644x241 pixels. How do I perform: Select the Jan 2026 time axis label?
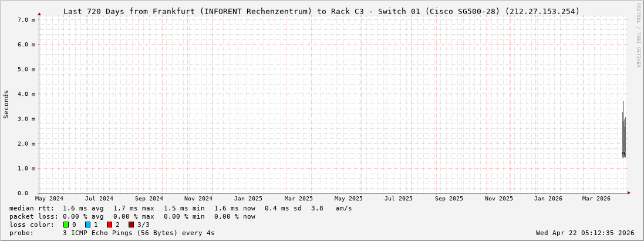[x=548, y=199]
